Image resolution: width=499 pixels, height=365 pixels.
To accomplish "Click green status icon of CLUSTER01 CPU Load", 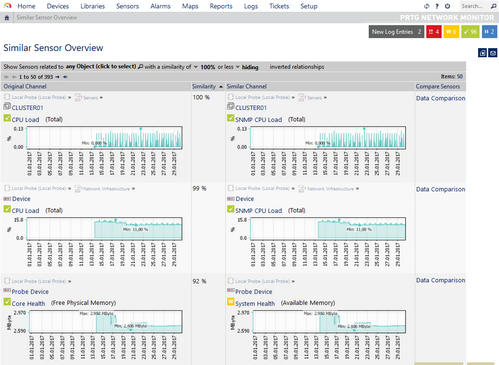I will pyautogui.click(x=7, y=118).
